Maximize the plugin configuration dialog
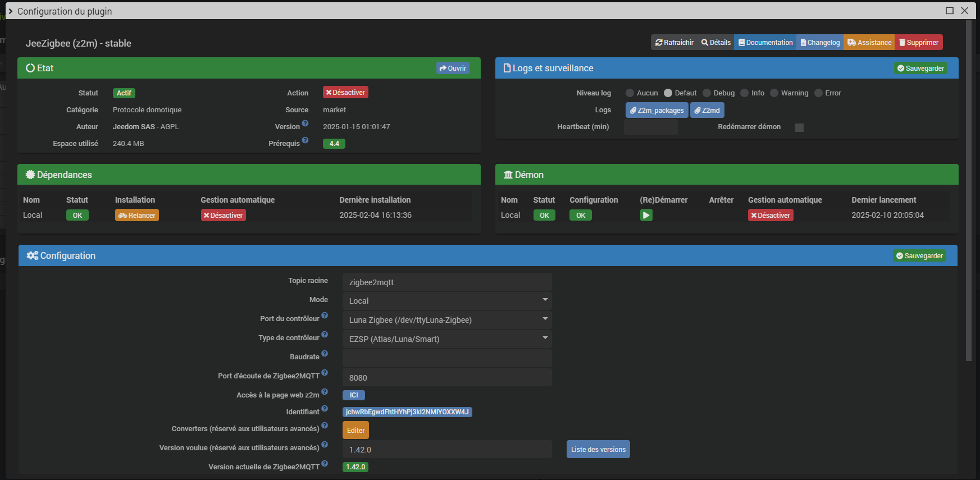 click(950, 11)
